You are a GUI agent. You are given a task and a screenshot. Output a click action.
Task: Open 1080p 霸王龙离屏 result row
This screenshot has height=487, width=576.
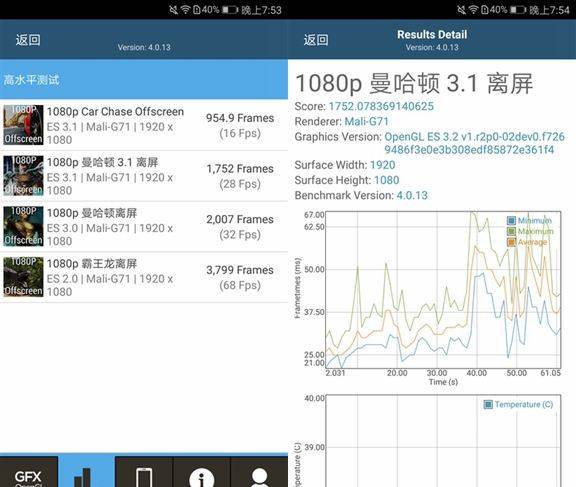pyautogui.click(x=144, y=277)
